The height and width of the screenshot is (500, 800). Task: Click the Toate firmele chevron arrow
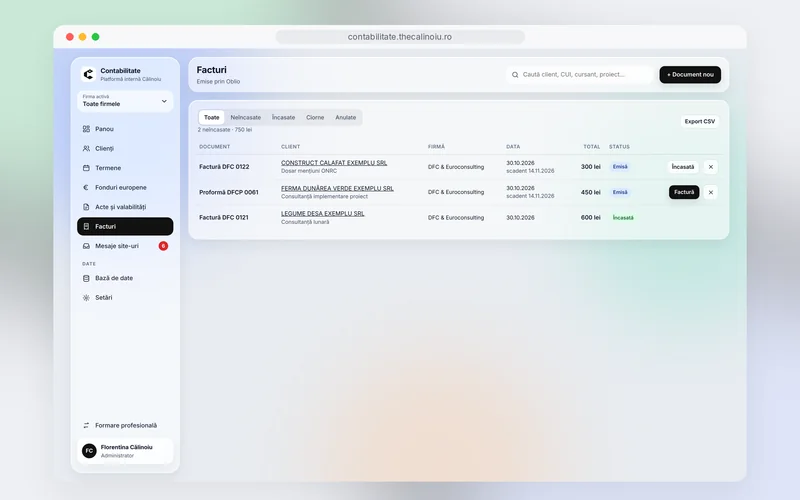tap(164, 101)
